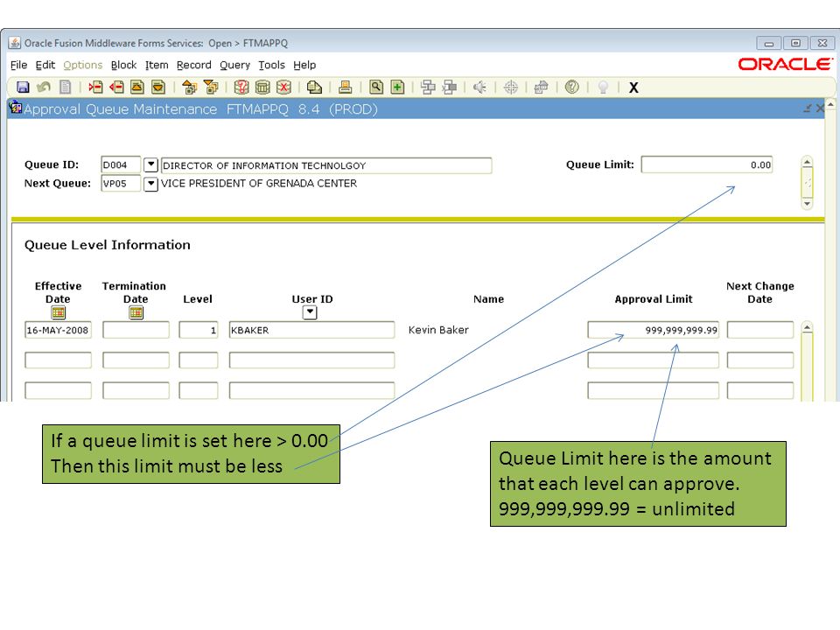Click the black X Exit toolbar icon
840x630 pixels.
pyautogui.click(x=633, y=87)
